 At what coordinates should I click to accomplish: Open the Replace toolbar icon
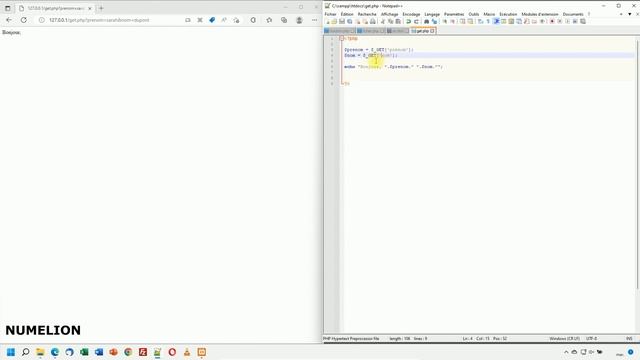point(434,21)
